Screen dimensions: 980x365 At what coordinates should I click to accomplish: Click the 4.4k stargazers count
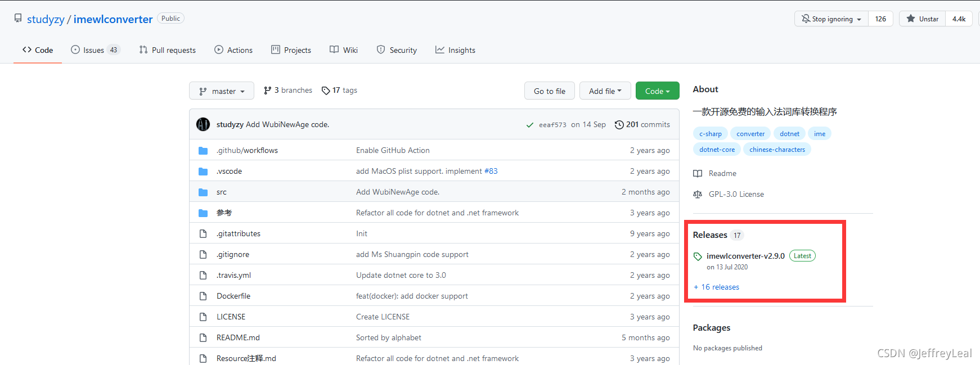pyautogui.click(x=959, y=19)
